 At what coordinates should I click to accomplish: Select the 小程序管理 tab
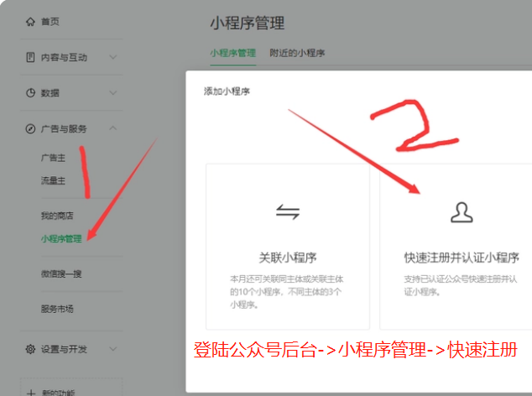(x=232, y=53)
